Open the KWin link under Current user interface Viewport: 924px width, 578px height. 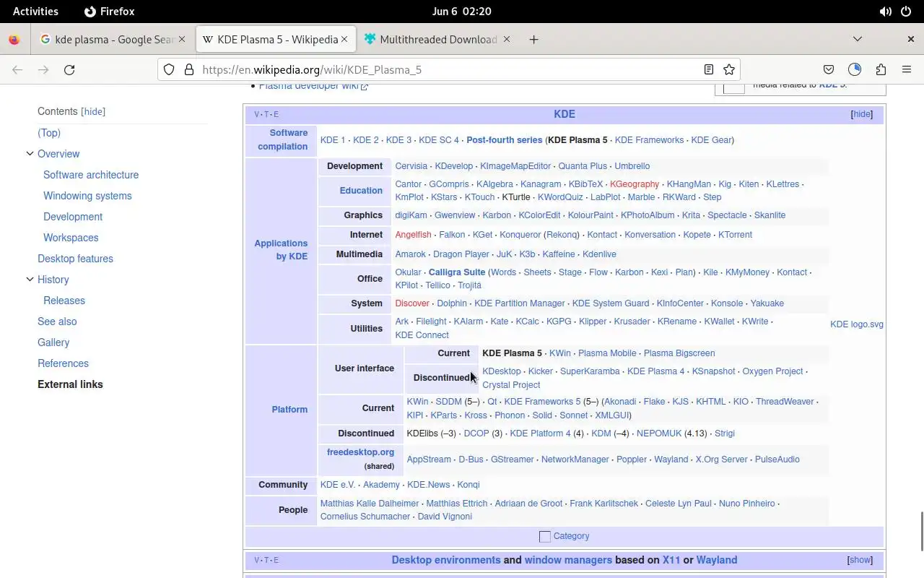pos(560,353)
